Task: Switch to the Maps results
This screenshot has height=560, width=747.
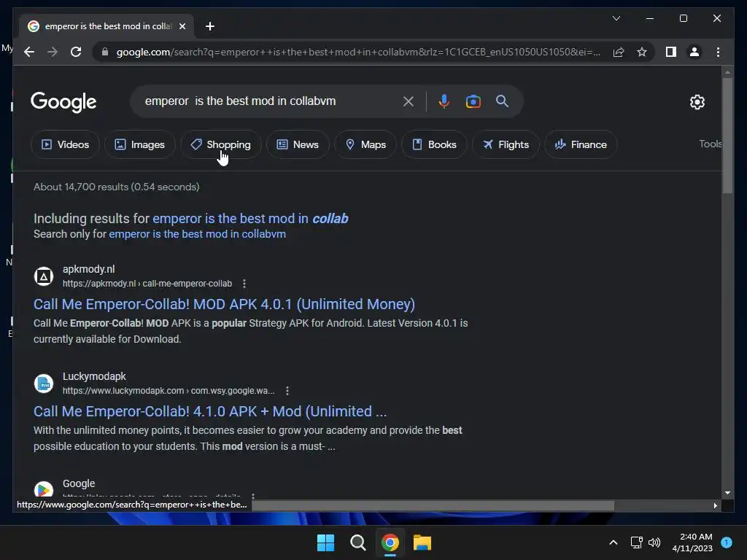Action: coord(365,144)
